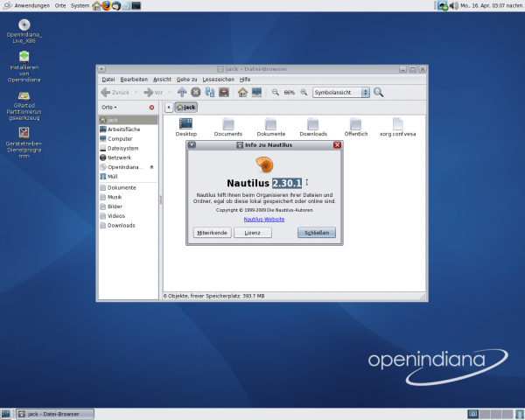The height and width of the screenshot is (420, 525).
Task: Select Videos bookmark in sidebar
Action: click(128, 216)
